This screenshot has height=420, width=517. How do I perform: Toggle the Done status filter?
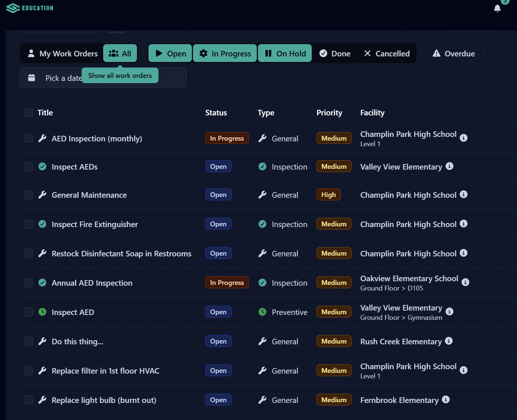[x=335, y=53]
